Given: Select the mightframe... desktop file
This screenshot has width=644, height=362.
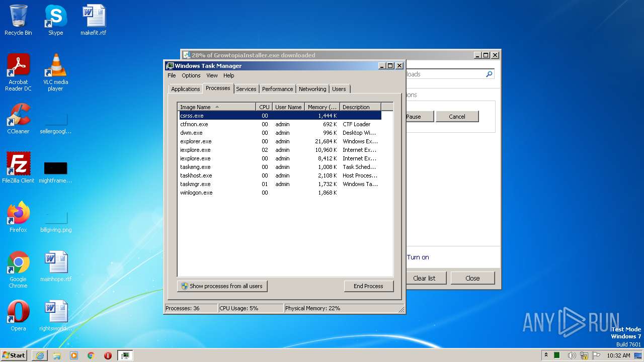Looking at the screenshot, I should pyautogui.click(x=55, y=172).
